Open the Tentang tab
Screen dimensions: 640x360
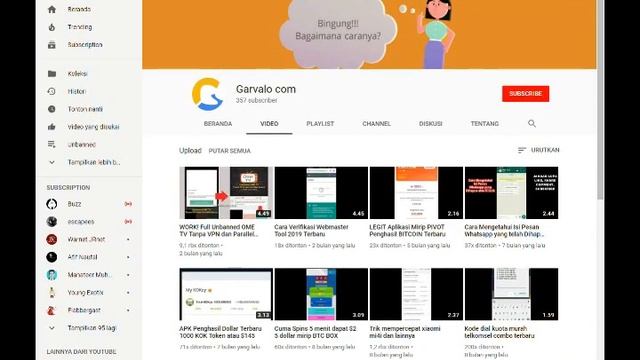[485, 124]
